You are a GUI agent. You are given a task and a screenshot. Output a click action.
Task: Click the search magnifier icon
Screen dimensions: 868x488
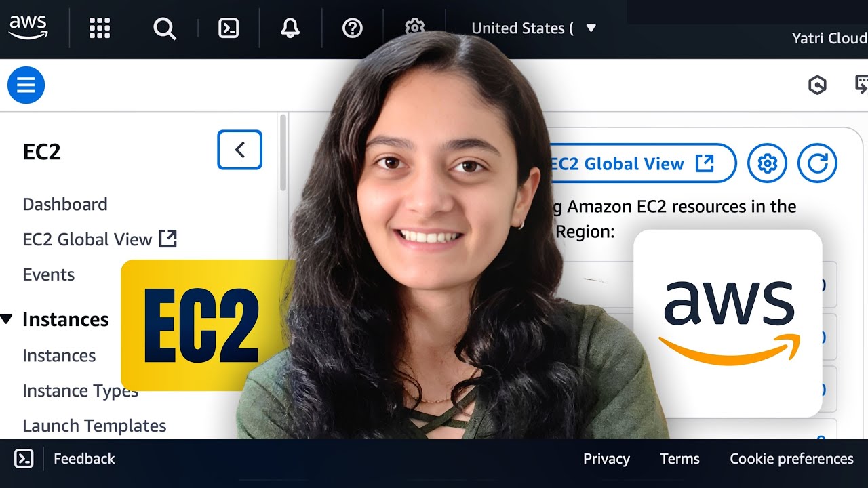click(165, 28)
